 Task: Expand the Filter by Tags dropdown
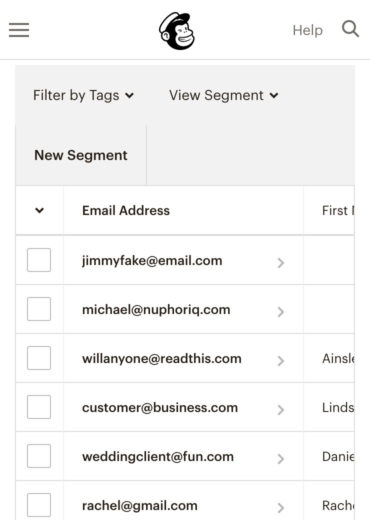(83, 96)
